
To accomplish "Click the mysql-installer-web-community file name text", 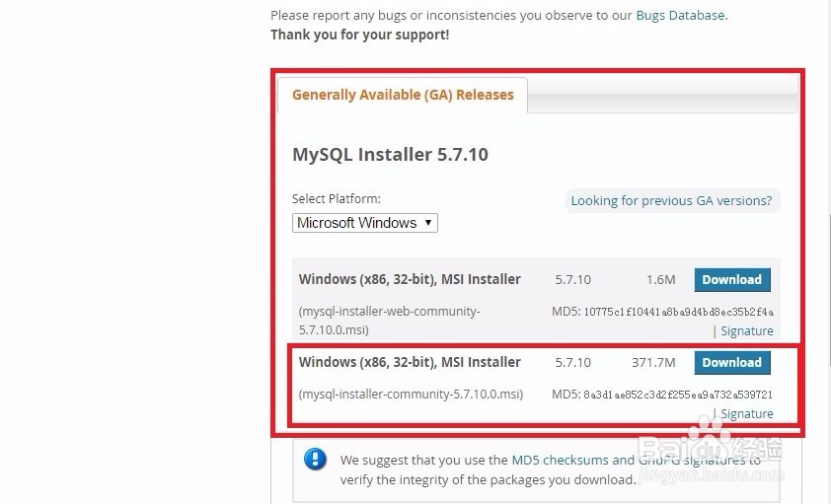I will click(390, 321).
